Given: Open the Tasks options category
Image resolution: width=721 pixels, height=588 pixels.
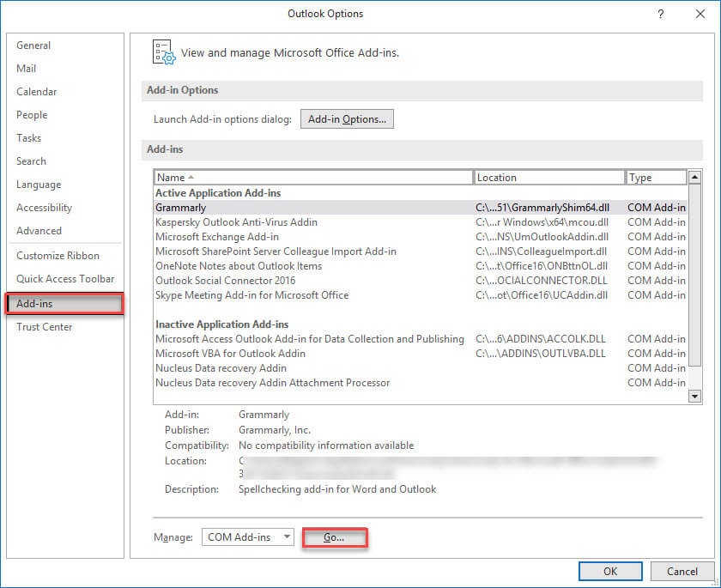Looking at the screenshot, I should pyautogui.click(x=28, y=138).
